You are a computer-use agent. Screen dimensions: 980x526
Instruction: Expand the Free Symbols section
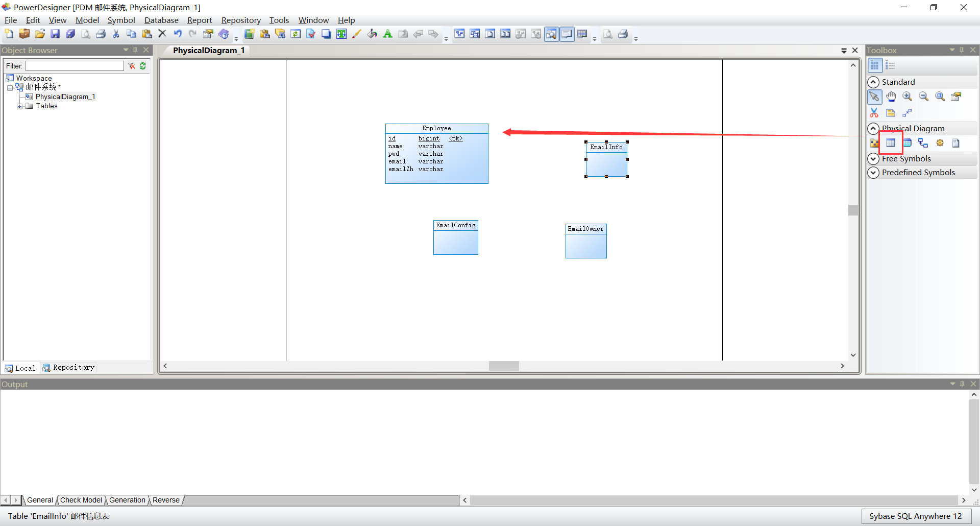click(873, 159)
